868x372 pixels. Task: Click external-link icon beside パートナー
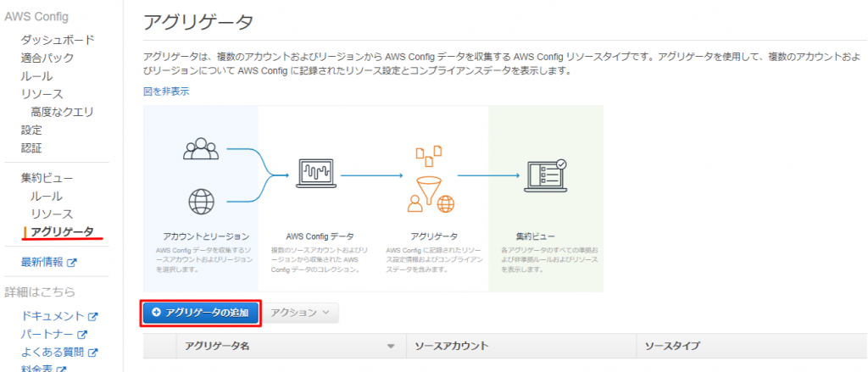82,335
